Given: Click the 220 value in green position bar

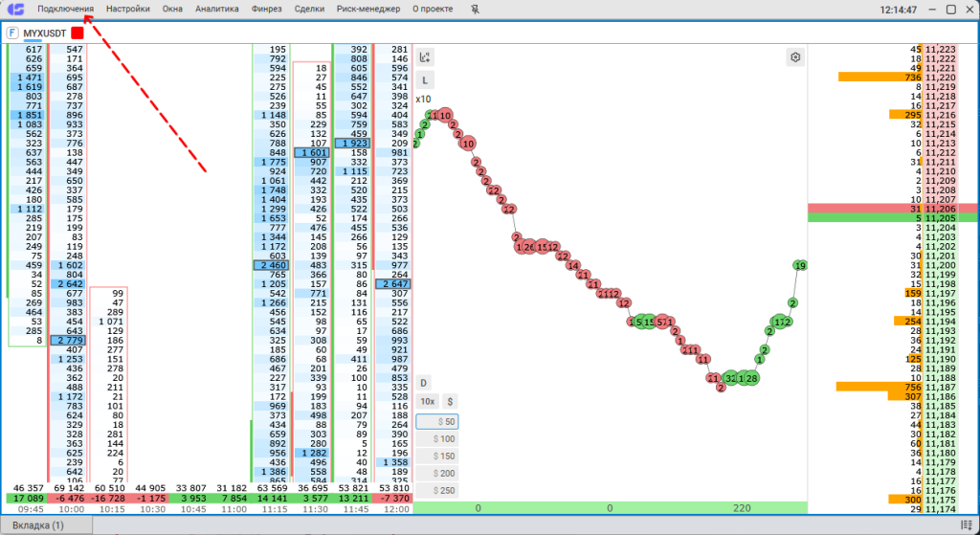Looking at the screenshot, I should (x=742, y=508).
